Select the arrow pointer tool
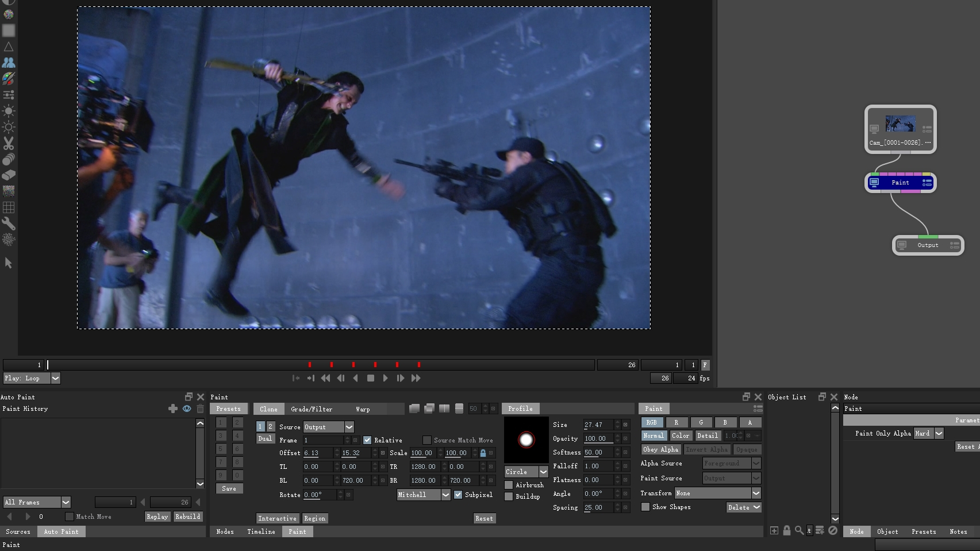980x551 pixels. tap(9, 263)
